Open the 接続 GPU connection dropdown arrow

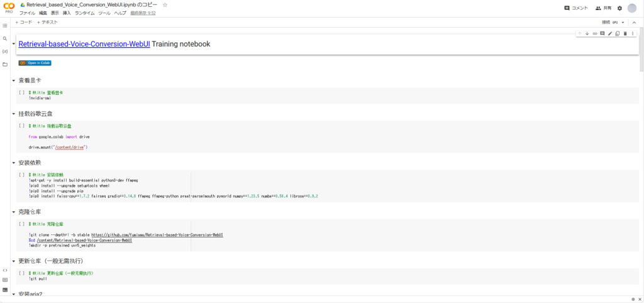[623, 23]
